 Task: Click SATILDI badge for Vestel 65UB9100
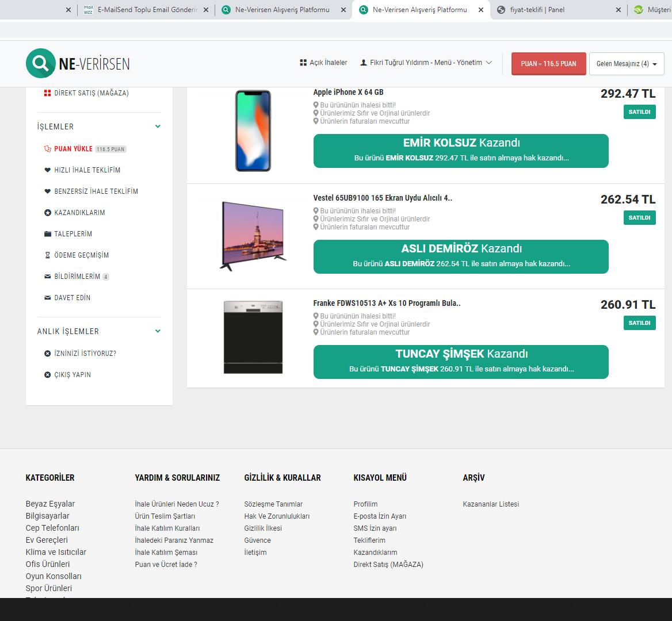[639, 217]
